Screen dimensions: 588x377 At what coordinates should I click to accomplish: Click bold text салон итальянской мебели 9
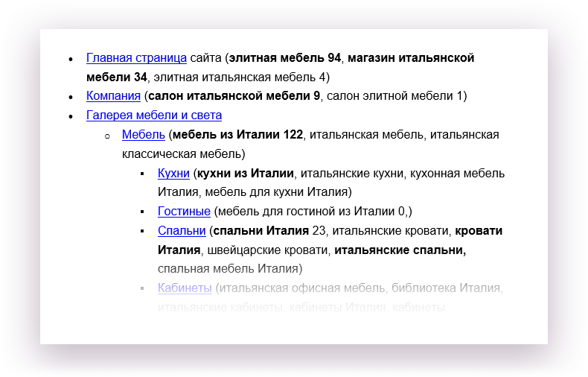(234, 96)
